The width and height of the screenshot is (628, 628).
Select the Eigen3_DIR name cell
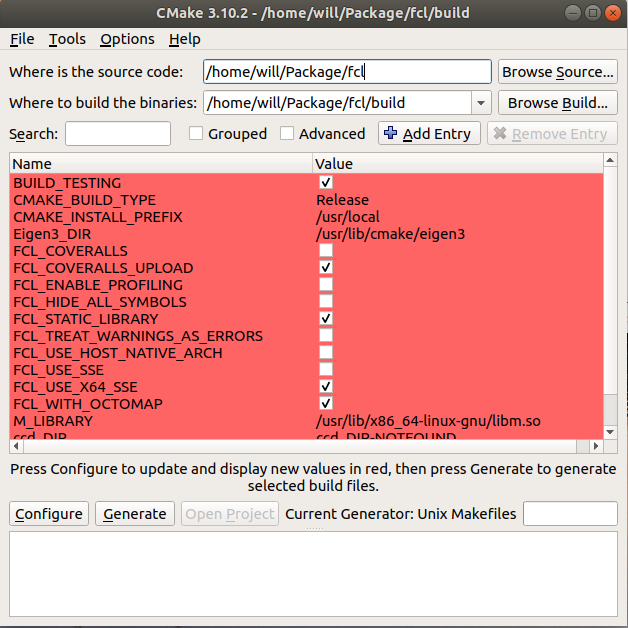click(x=52, y=234)
